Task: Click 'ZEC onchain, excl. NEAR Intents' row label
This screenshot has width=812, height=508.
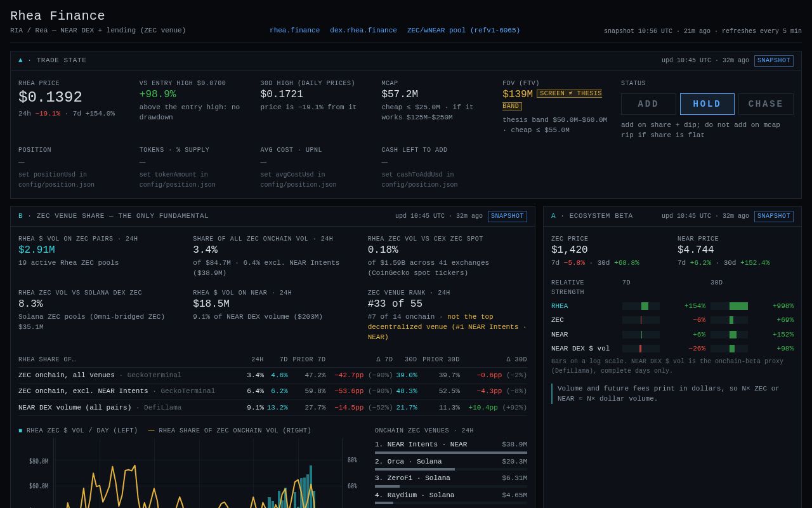Action: click(x=83, y=391)
